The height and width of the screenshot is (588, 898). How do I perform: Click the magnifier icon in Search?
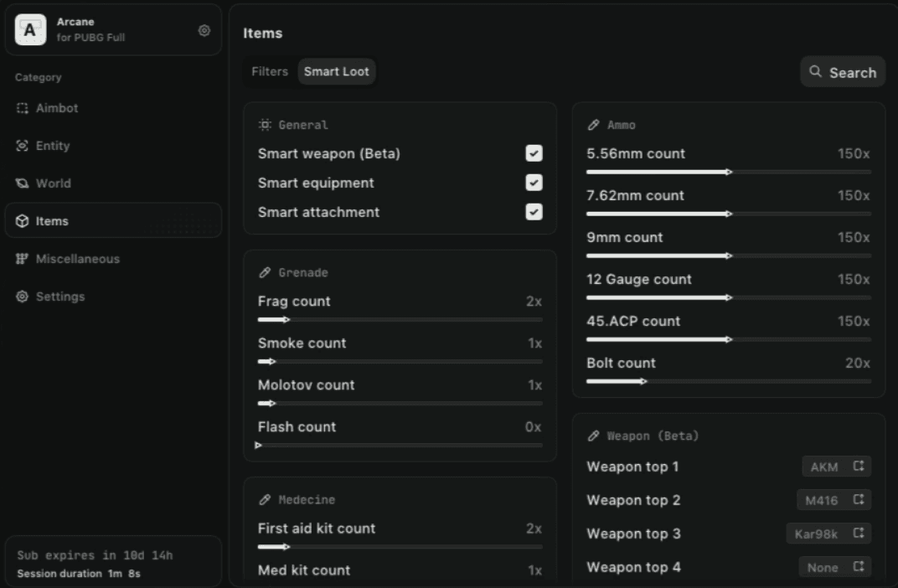[815, 71]
